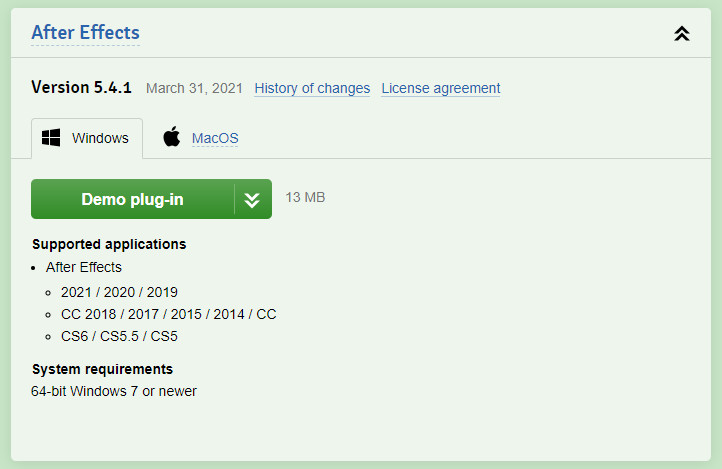Open the After Effects heading link

point(85,33)
